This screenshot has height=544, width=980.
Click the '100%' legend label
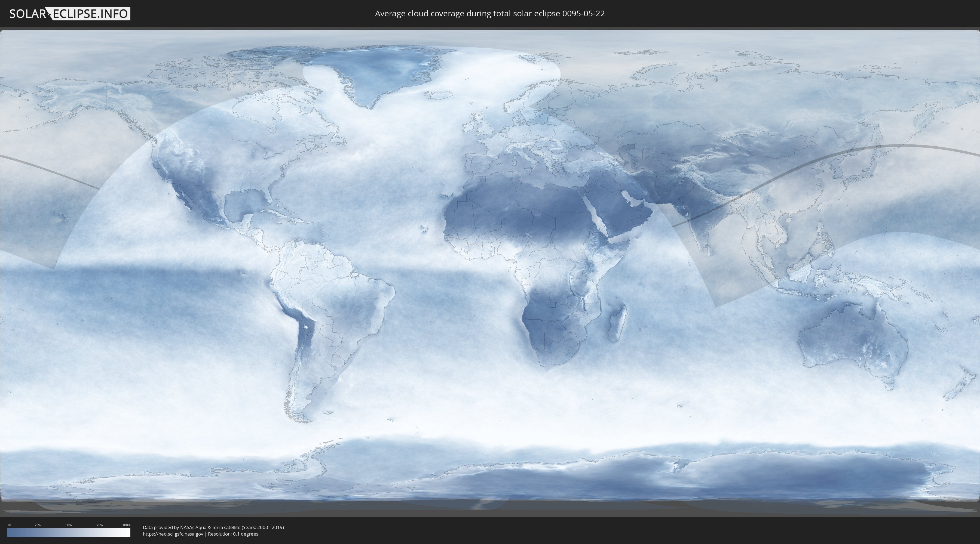pyautogui.click(x=126, y=525)
